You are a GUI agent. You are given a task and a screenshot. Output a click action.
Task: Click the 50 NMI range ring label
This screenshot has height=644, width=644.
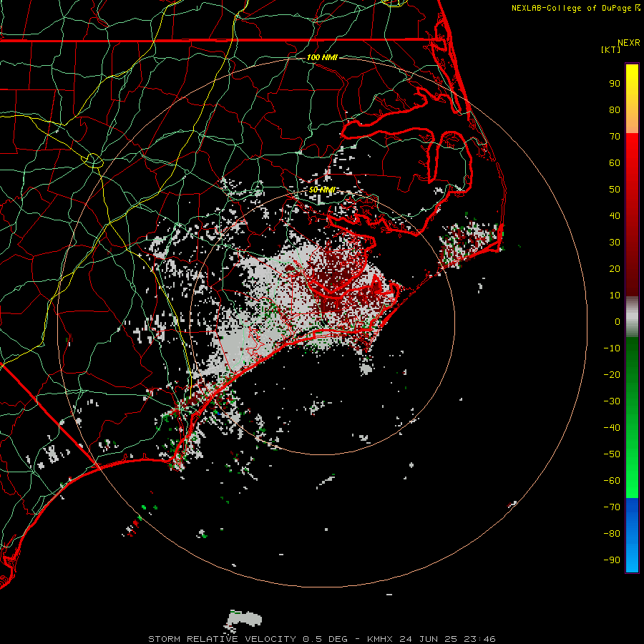322,190
